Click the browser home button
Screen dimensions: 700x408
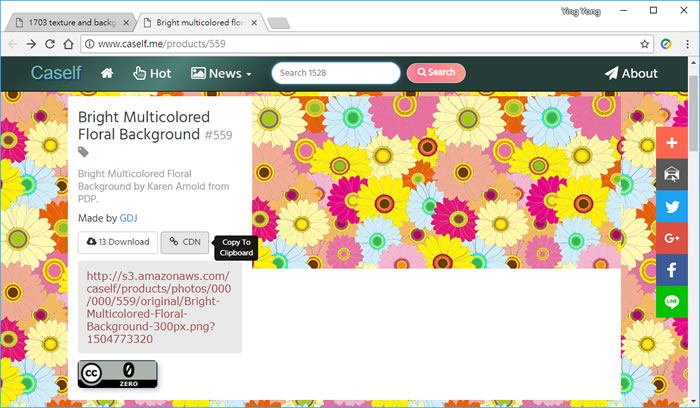[x=68, y=44]
